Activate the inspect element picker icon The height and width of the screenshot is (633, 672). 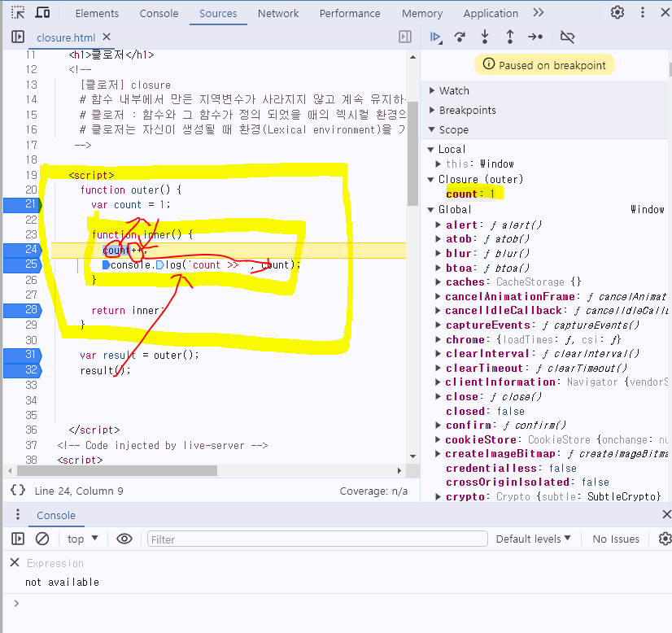[x=18, y=13]
